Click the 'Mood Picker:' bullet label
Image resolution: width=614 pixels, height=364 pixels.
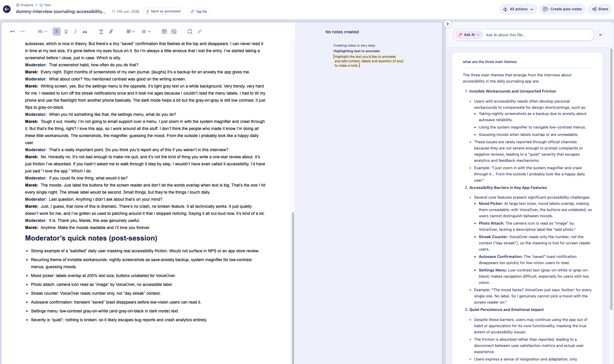pyautogui.click(x=491, y=204)
